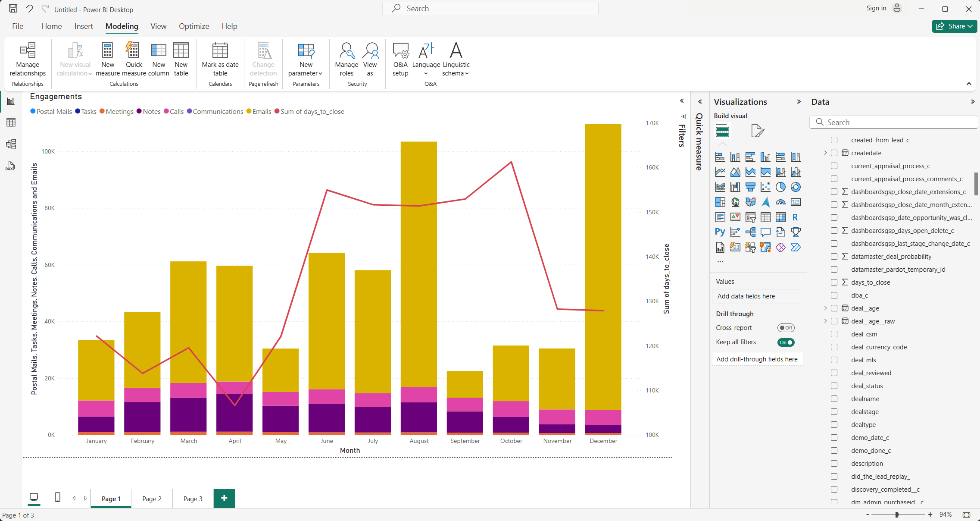This screenshot has height=521, width=980.
Task: Click Mark as date table
Action: (x=220, y=60)
